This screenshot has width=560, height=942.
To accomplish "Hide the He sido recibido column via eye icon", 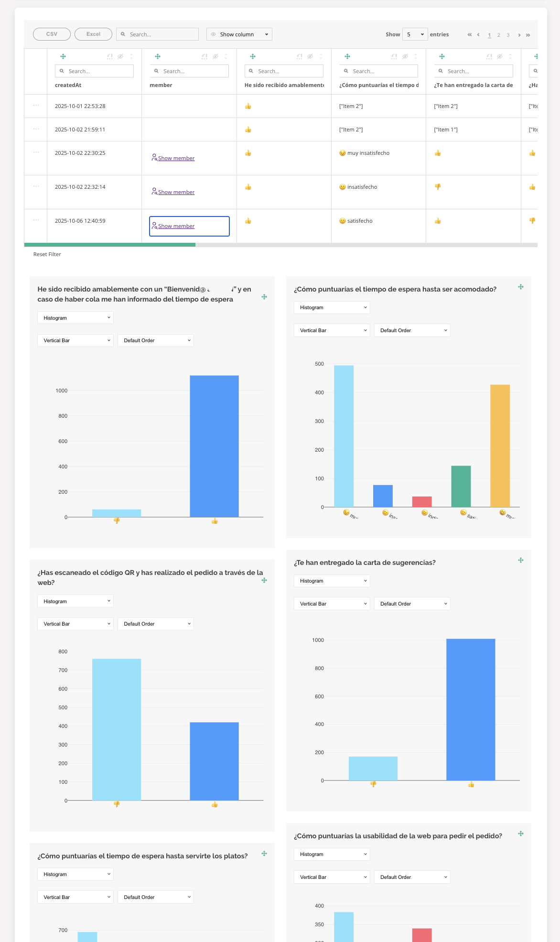I will pos(310,56).
